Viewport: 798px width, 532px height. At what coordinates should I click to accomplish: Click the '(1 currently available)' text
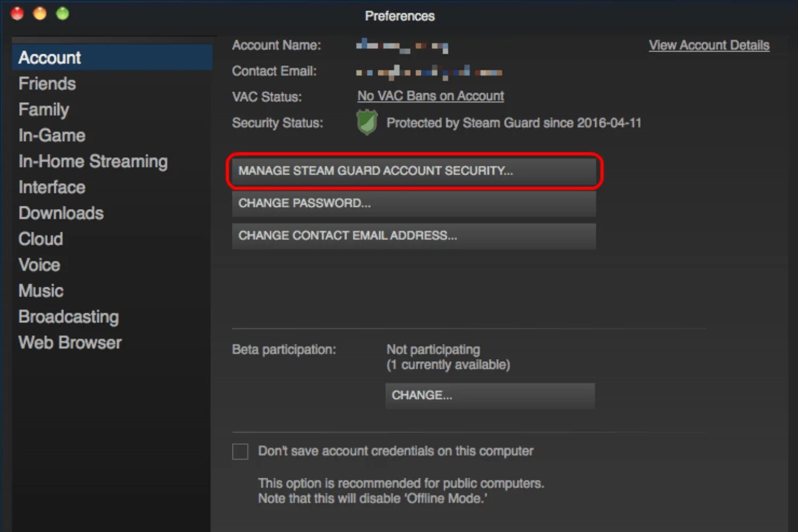(x=448, y=365)
